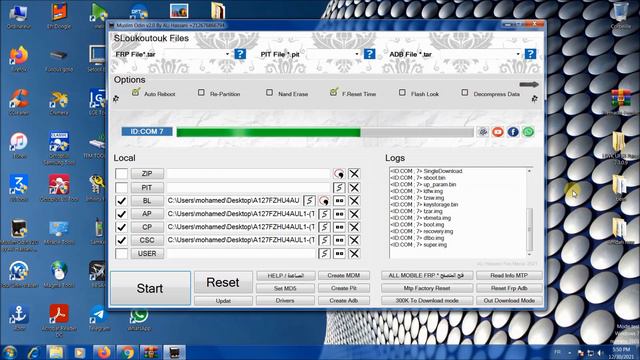
Task: Click the ID:COM 7 port label
Action: [147, 131]
